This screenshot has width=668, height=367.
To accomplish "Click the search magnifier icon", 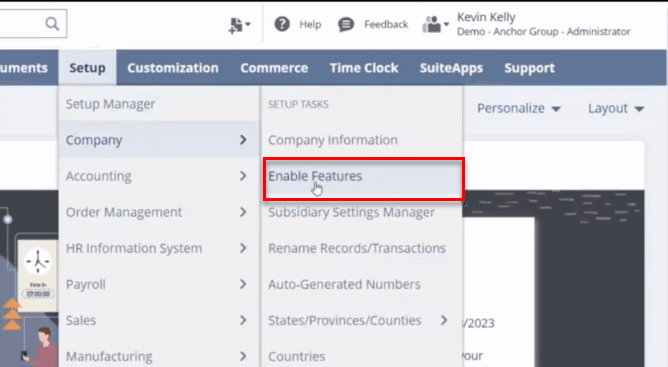I will click(x=52, y=24).
